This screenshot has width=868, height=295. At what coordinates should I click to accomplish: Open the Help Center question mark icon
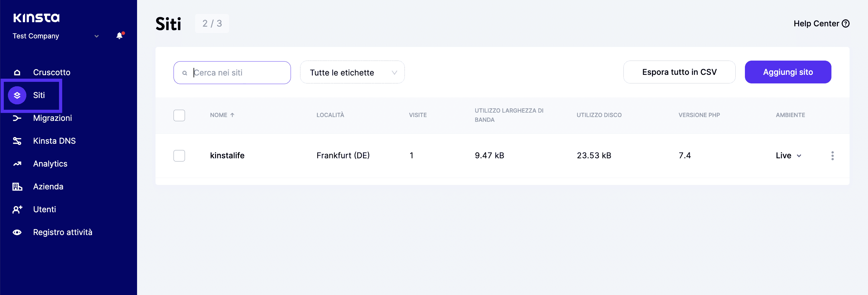pos(846,23)
